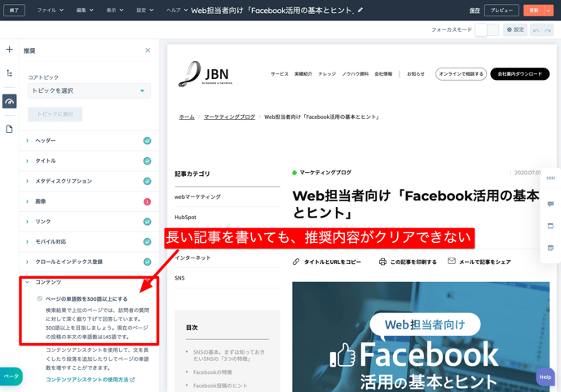Click the undo arrow button
The width and height of the screenshot is (561, 392).
tap(536, 30)
